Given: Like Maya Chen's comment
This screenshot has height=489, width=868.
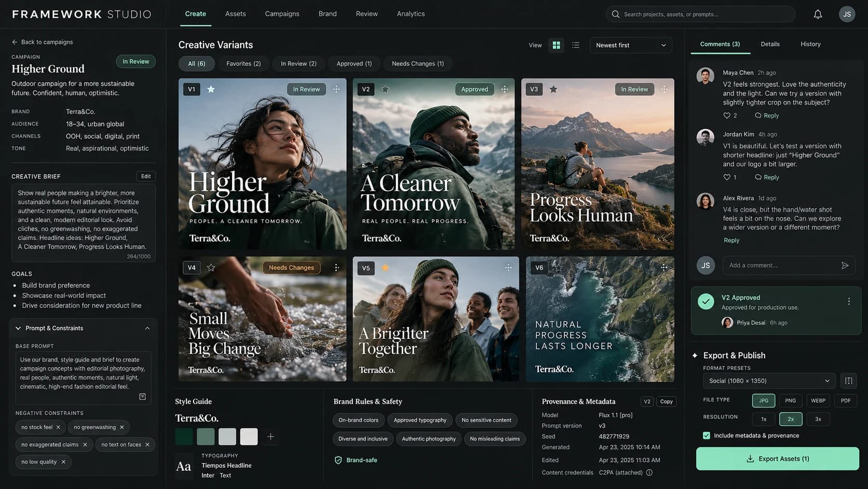Looking at the screenshot, I should (727, 115).
